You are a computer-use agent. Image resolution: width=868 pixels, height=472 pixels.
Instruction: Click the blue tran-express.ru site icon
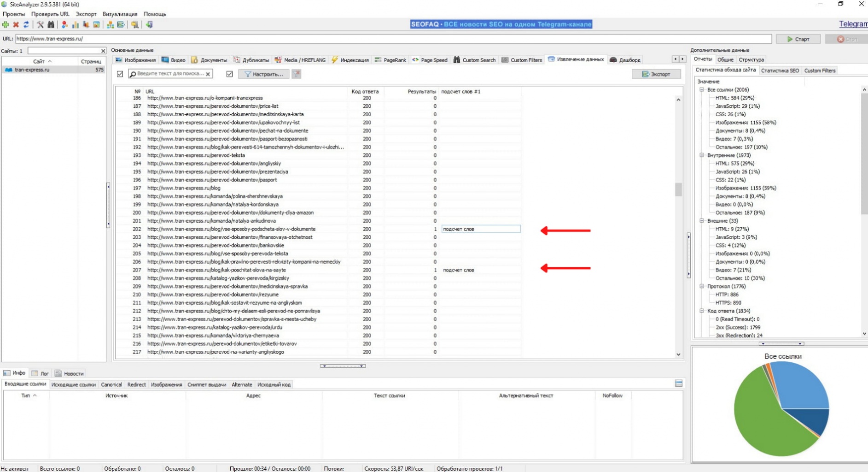tap(8, 70)
